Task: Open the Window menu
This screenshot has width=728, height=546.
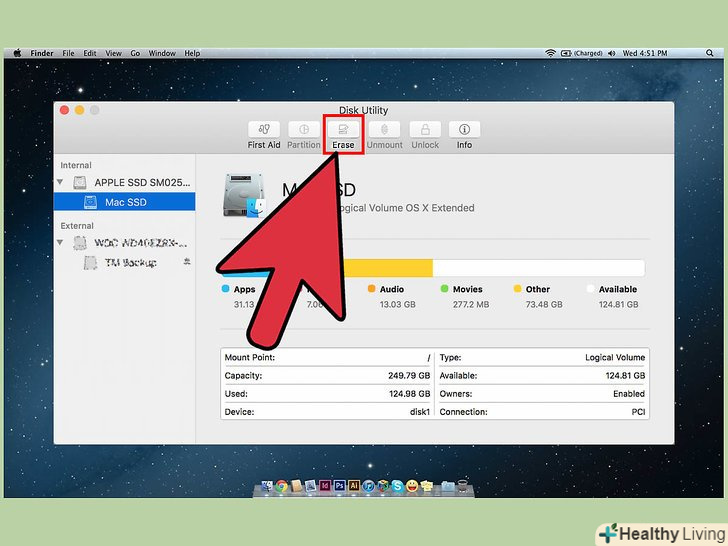Action: [162, 53]
